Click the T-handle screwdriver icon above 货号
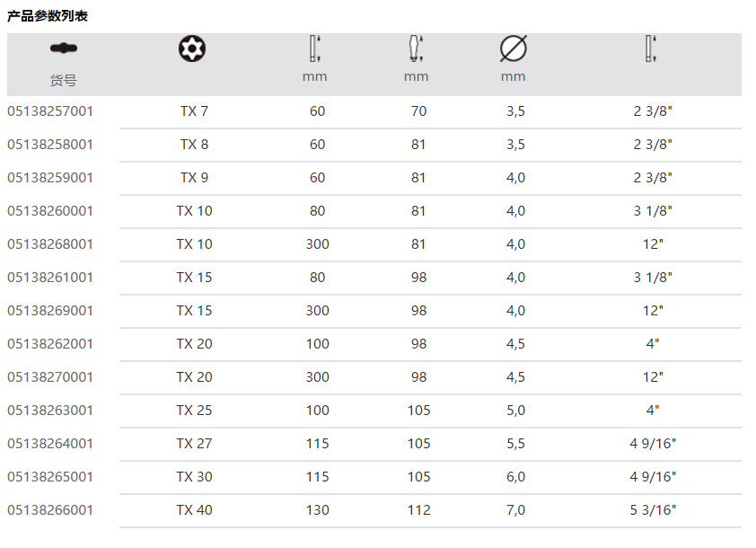The height and width of the screenshot is (548, 756). [64, 47]
